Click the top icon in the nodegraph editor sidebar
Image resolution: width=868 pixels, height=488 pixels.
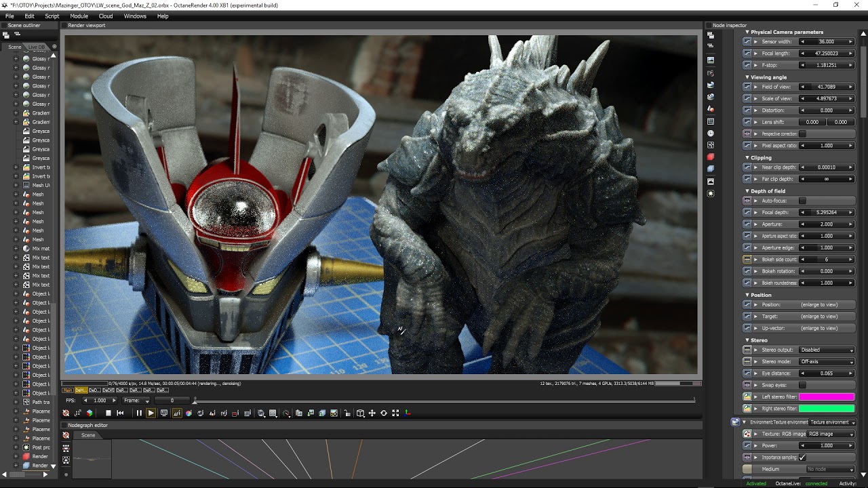point(66,436)
